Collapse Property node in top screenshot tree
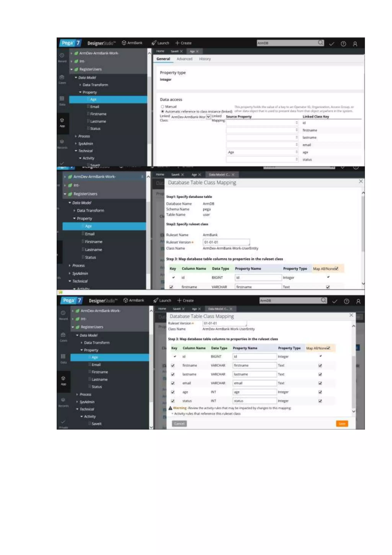 [x=80, y=92]
